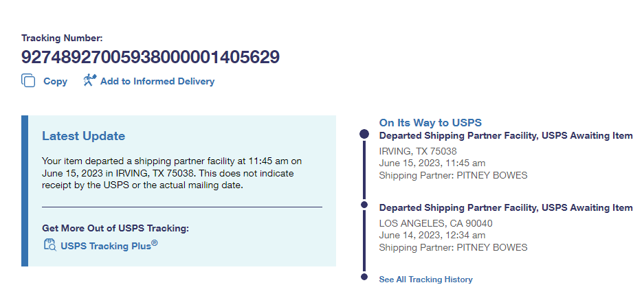Click the latest update description paragraph
Viewport: 644px width, 296px height.
[x=172, y=172]
